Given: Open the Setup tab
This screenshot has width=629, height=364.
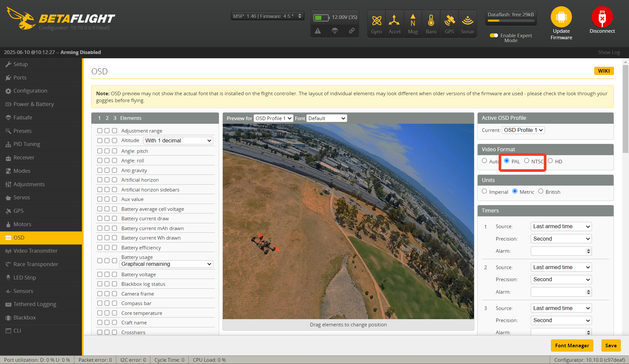Looking at the screenshot, I should pos(41,64).
